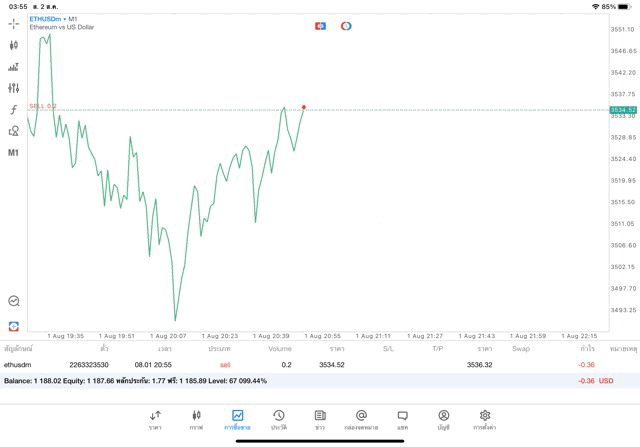Screen dimensions: 640x447
Task: Open the objects shapes tool
Action: [13, 131]
